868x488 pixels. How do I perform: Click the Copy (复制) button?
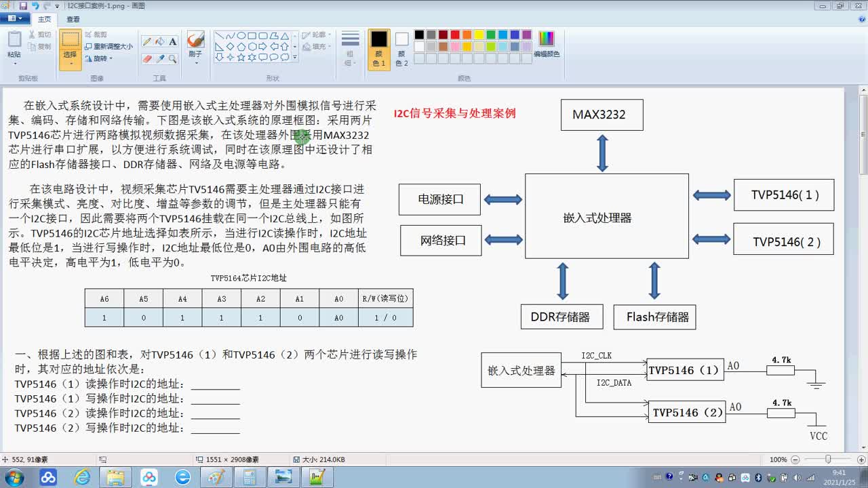pos(39,47)
